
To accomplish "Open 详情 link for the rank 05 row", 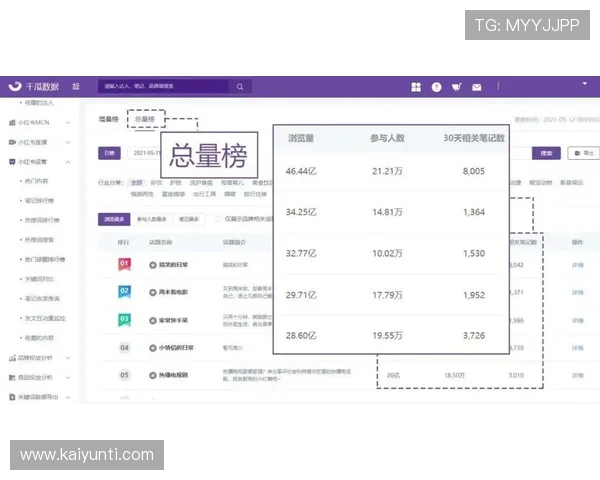I will (577, 376).
